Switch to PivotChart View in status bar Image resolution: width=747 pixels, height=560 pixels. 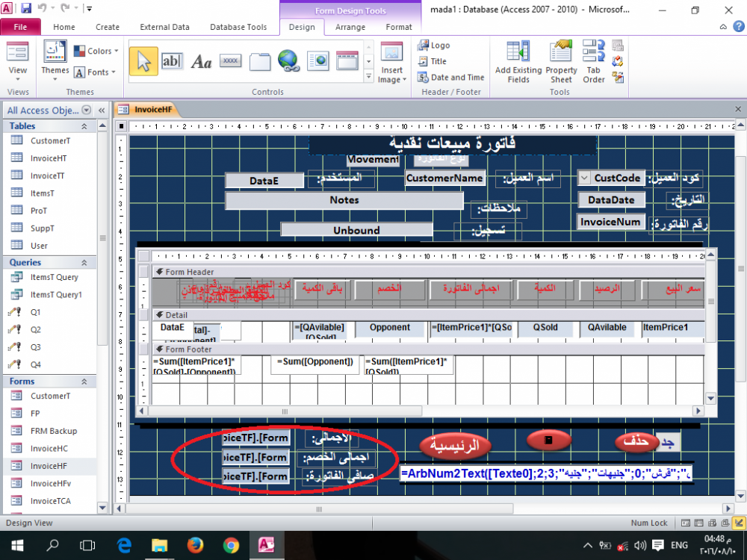coord(725,523)
